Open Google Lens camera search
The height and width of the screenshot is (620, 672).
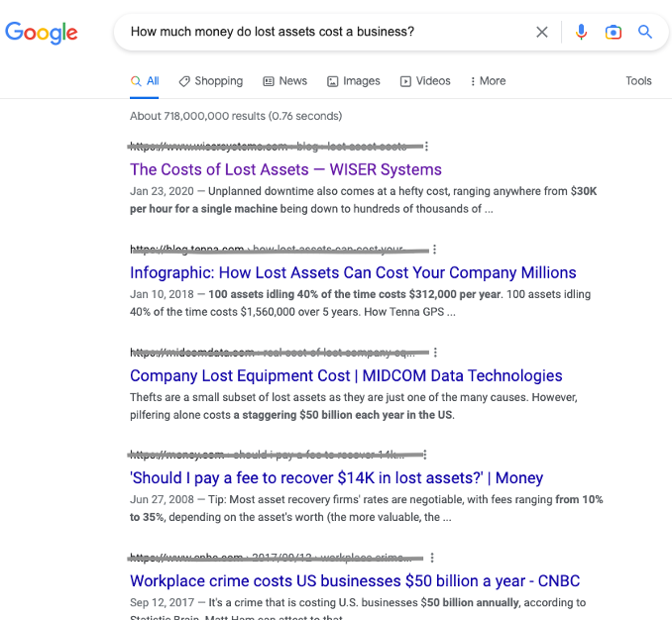(614, 32)
